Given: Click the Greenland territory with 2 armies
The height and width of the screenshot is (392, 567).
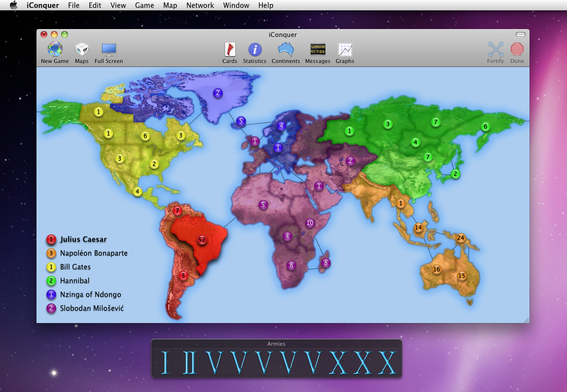Looking at the screenshot, I should (x=217, y=93).
